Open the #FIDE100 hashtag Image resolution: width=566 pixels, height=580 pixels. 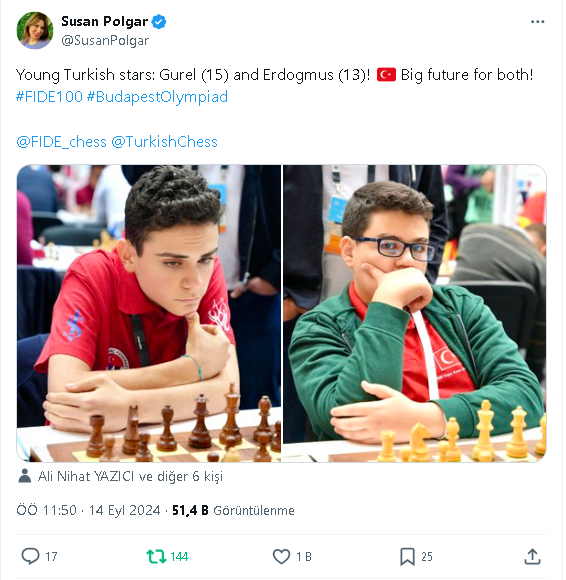49,97
